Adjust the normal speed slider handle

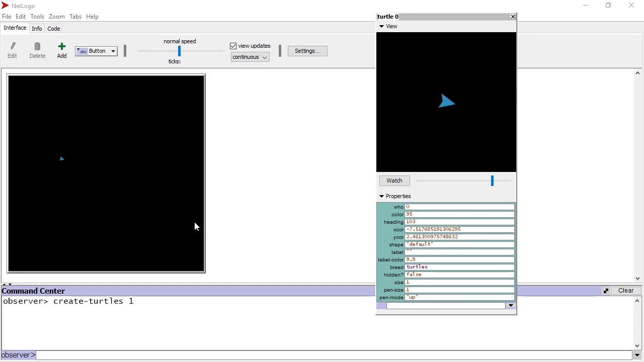click(x=179, y=51)
